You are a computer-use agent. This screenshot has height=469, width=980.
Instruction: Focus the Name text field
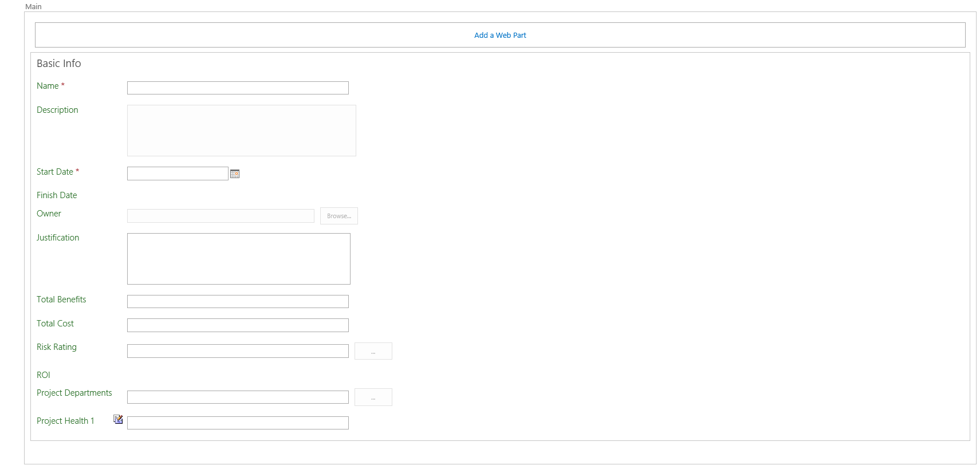[x=238, y=88]
